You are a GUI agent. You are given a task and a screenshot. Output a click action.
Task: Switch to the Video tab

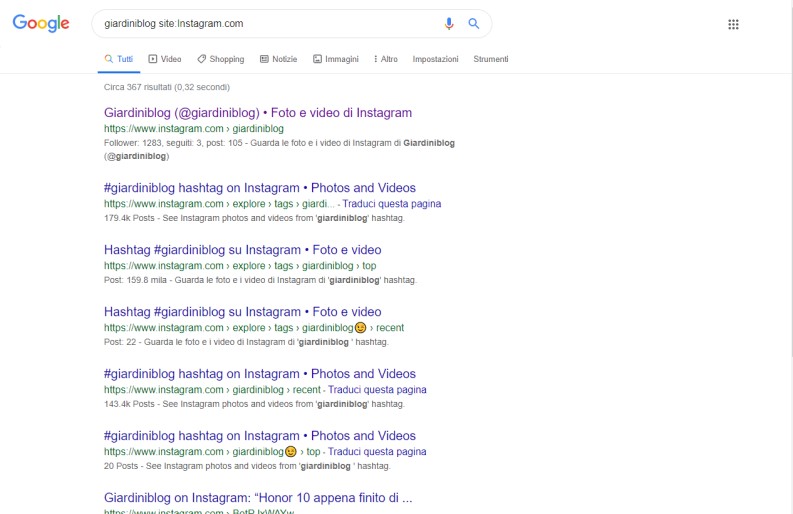165,59
